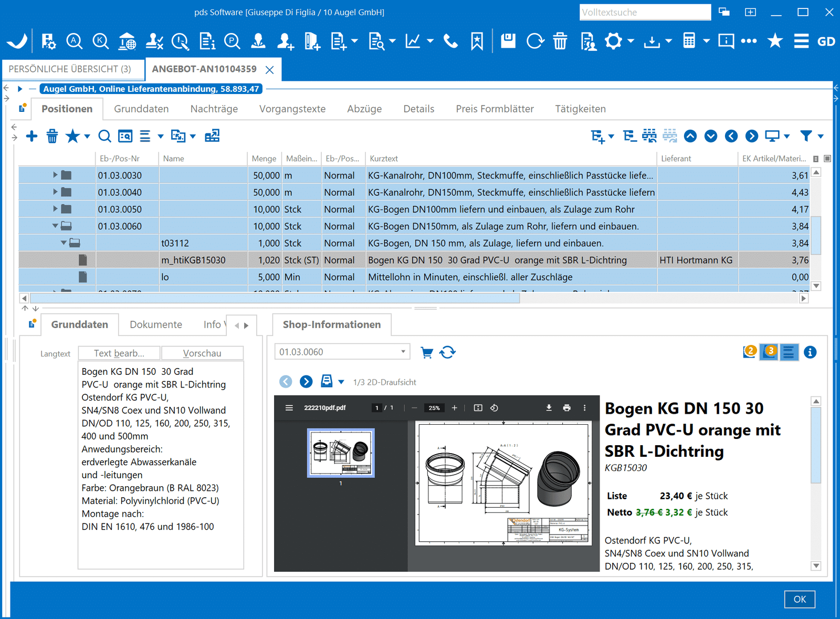This screenshot has height=619, width=840.
Task: Switch to the Vorgangstexte tab
Action: point(292,109)
